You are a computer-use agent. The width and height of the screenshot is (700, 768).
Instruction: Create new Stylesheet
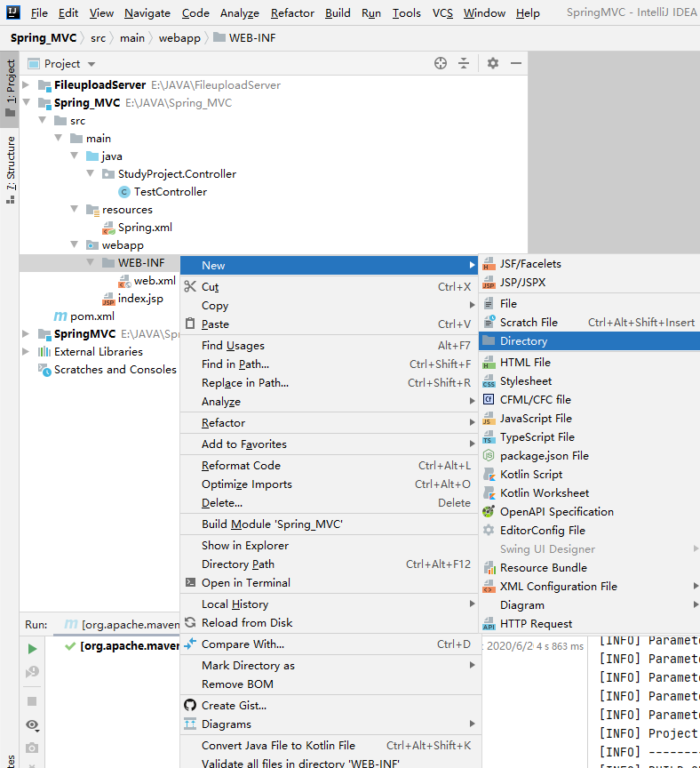[x=590, y=381]
